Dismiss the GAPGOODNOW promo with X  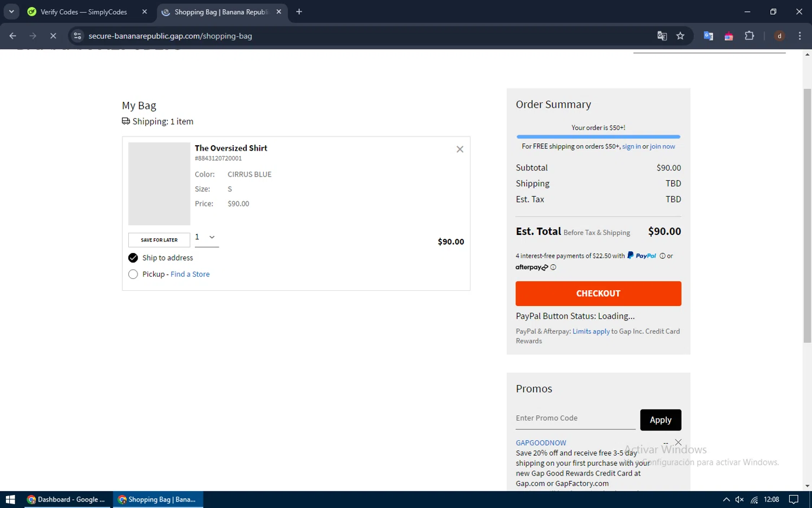(x=678, y=442)
